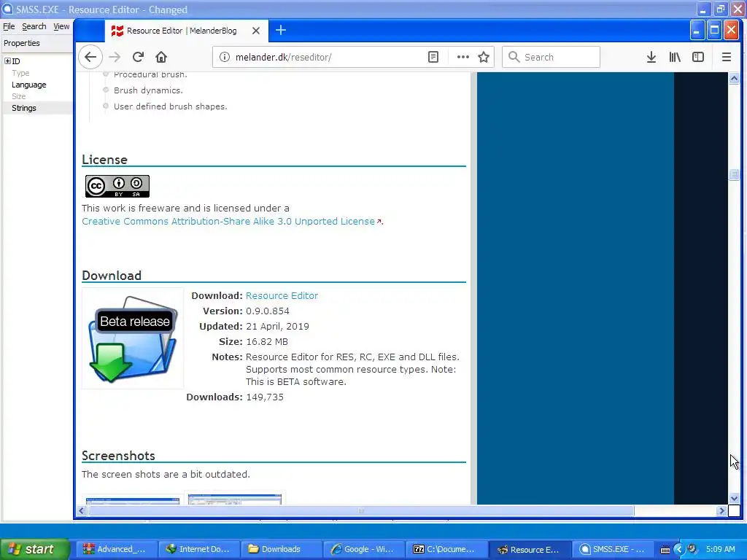Screen dimensions: 747x560
Task: Select the Size property row
Action: click(x=18, y=96)
